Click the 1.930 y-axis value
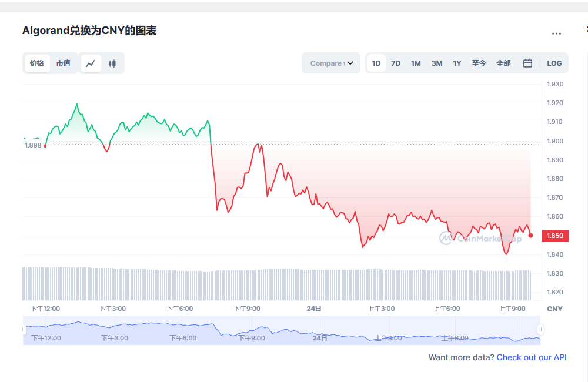 tap(555, 84)
